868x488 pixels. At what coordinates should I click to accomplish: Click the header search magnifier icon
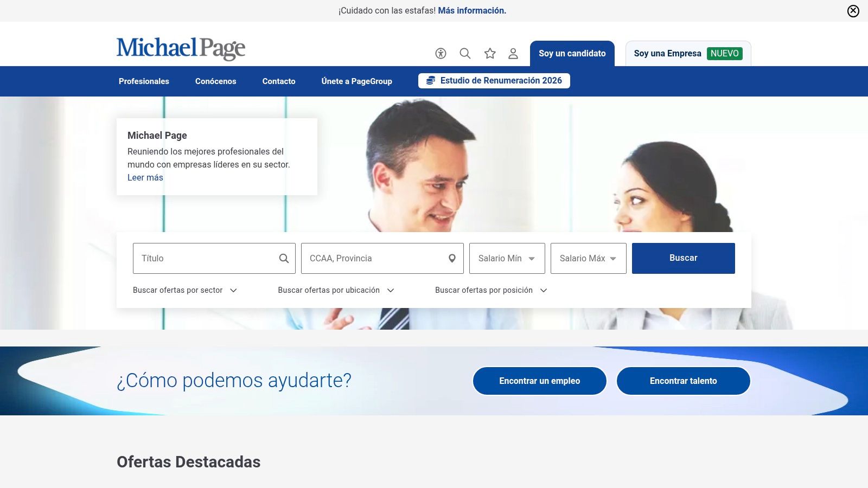click(465, 53)
